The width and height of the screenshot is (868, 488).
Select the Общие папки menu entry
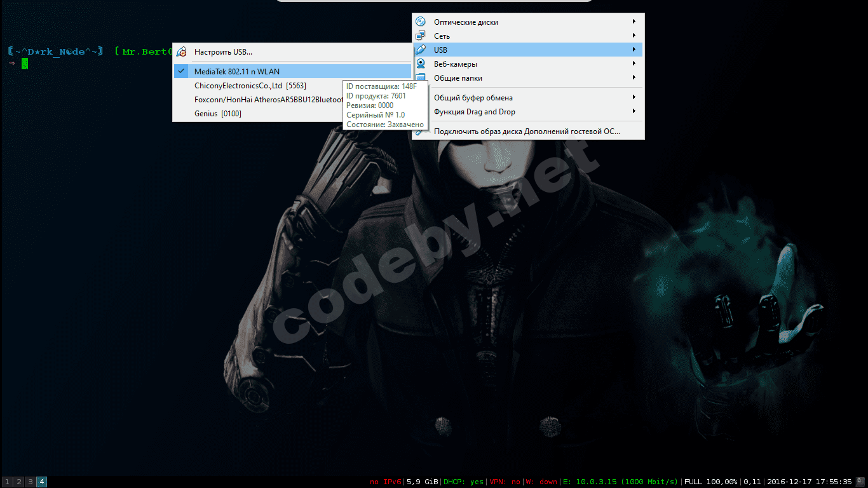point(528,78)
